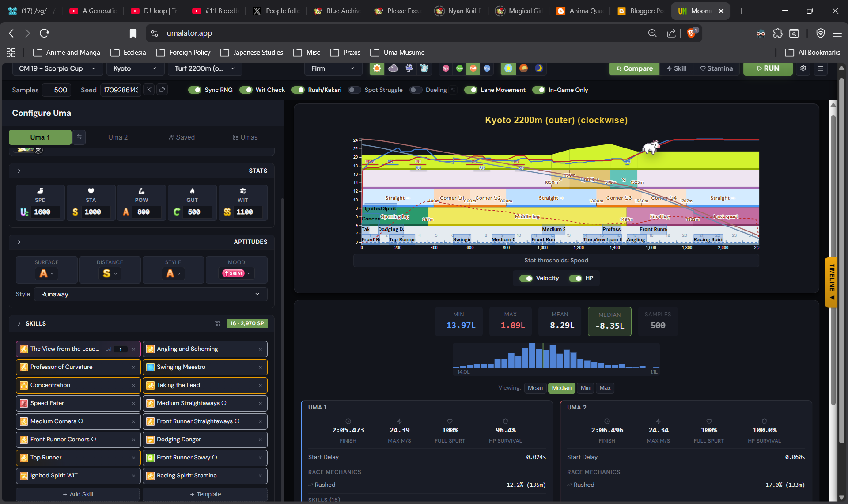This screenshot has height=504, width=848.
Task: Remove the Swinging Maestro skill
Action: [x=260, y=367]
